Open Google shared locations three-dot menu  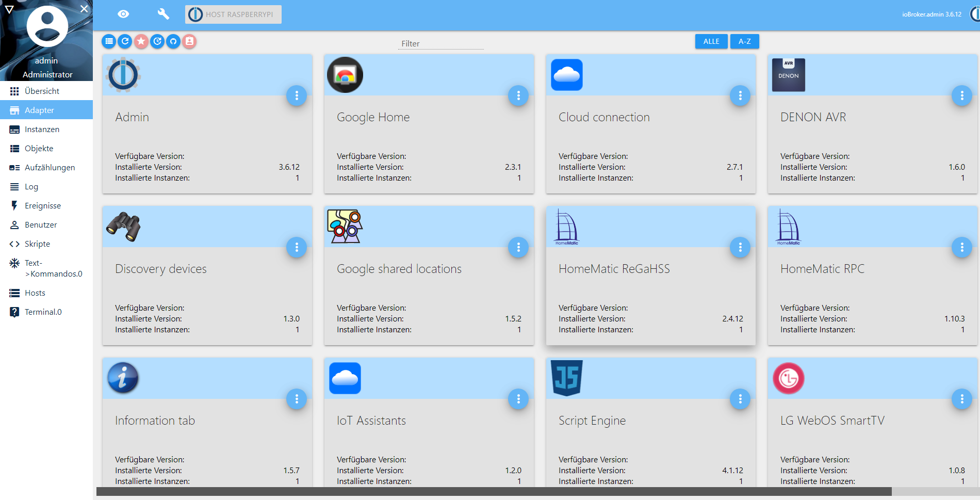[518, 247]
